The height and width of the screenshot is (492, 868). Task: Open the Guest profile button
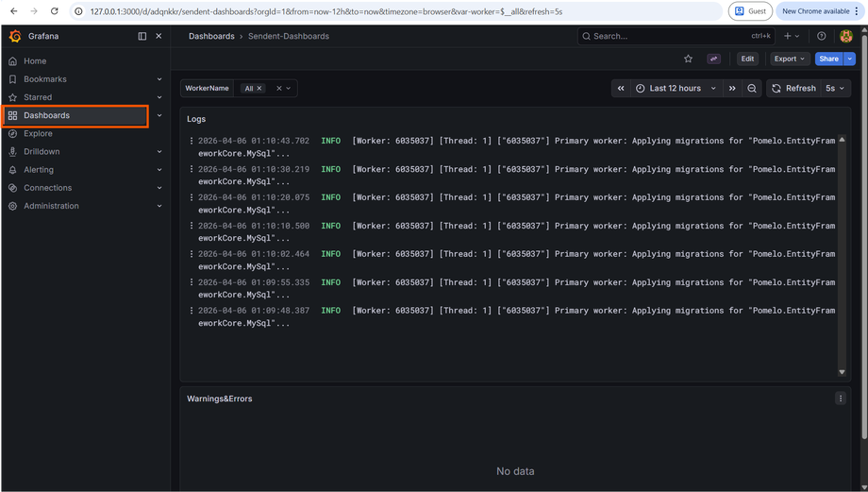(x=750, y=11)
